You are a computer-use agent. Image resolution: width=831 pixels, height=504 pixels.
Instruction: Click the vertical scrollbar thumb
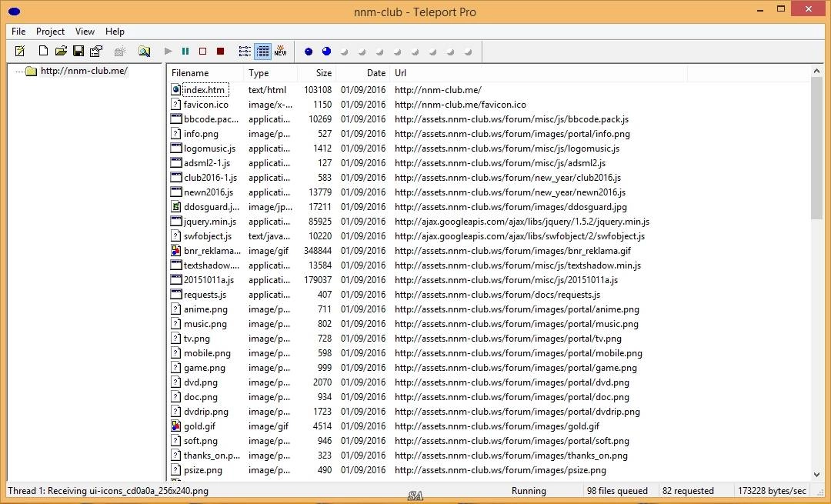816,147
